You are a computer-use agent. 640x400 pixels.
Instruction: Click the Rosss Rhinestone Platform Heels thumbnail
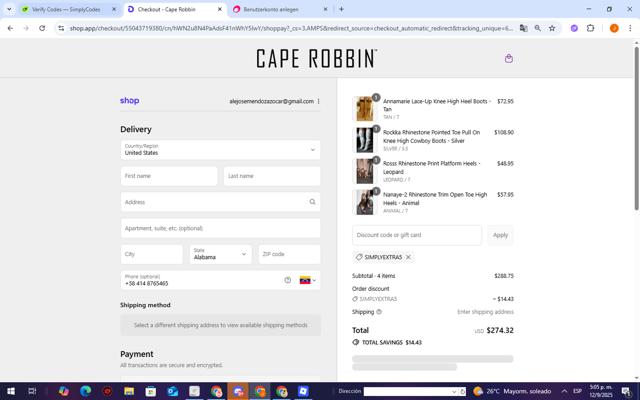[x=364, y=171]
